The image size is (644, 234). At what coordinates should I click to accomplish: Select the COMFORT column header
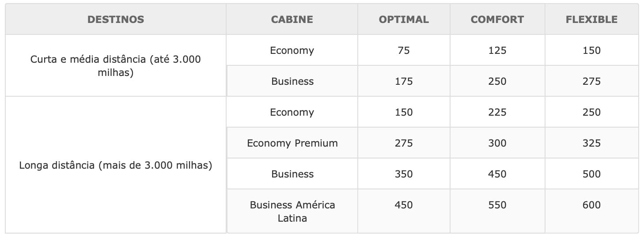497,19
